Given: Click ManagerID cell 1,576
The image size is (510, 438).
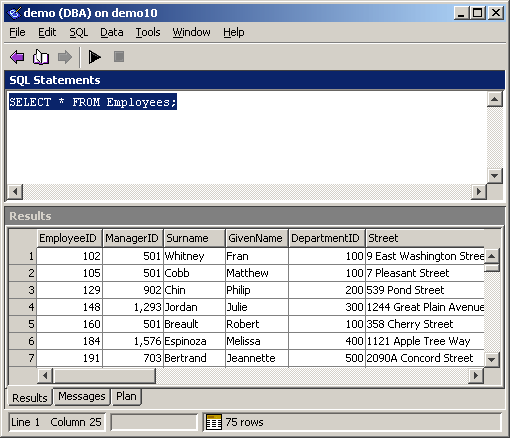Looking at the screenshot, I should 133,341.
